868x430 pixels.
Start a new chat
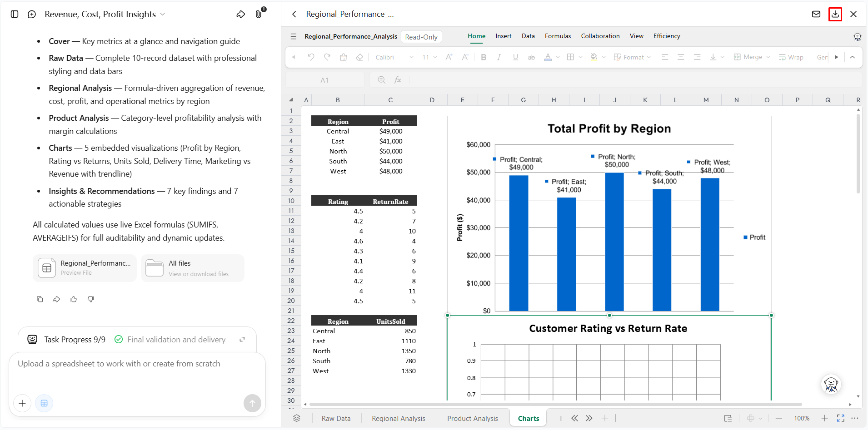[32, 14]
